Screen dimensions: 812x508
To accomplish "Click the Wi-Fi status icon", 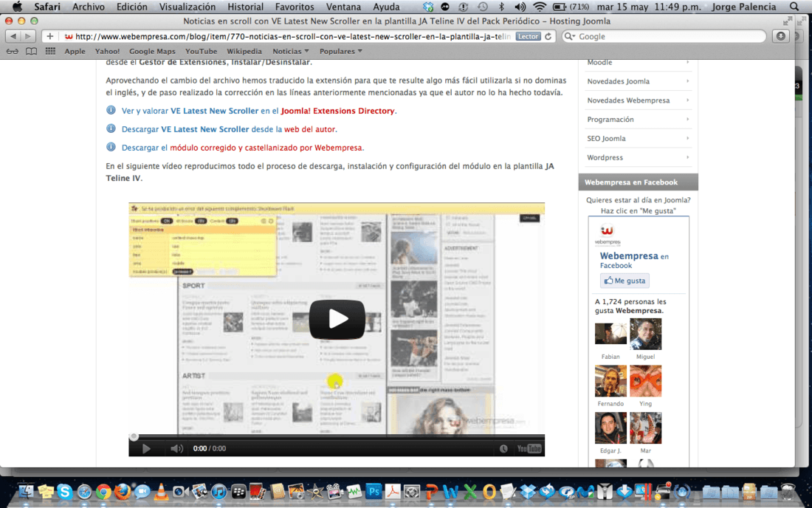I will point(539,7).
